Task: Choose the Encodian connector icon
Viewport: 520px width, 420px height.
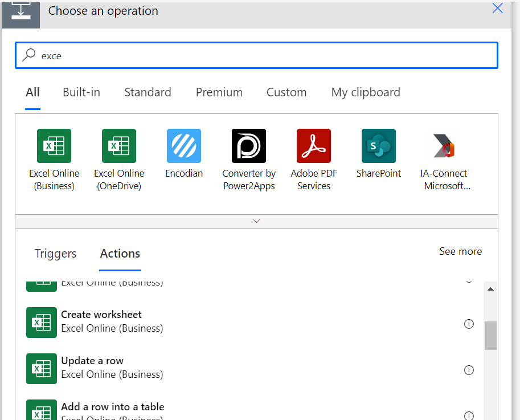Action: pyautogui.click(x=184, y=146)
